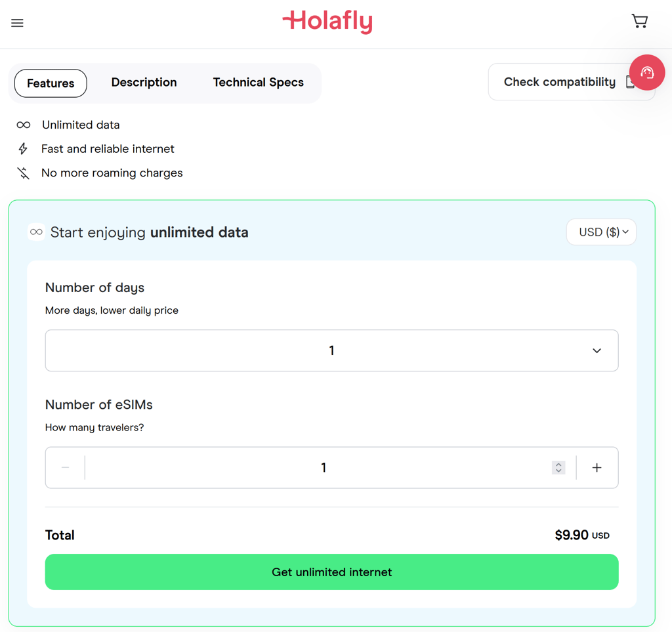Open the shopping cart

639,21
